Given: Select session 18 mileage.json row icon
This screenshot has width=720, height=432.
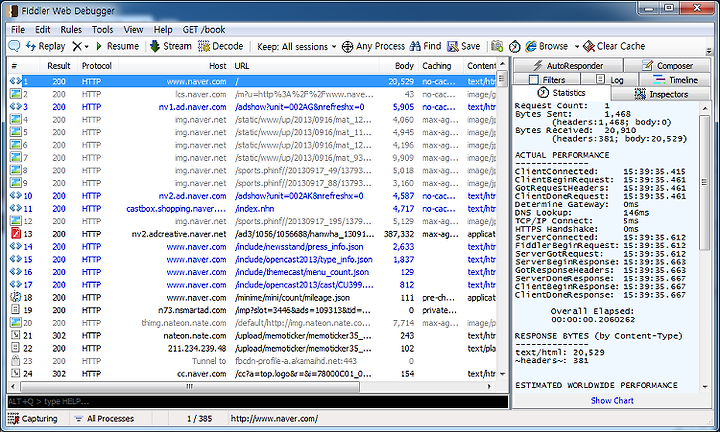Looking at the screenshot, I should pyautogui.click(x=16, y=297).
